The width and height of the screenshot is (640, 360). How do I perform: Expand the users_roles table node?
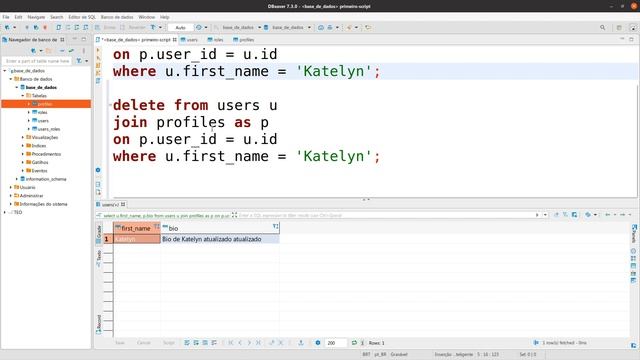point(29,129)
